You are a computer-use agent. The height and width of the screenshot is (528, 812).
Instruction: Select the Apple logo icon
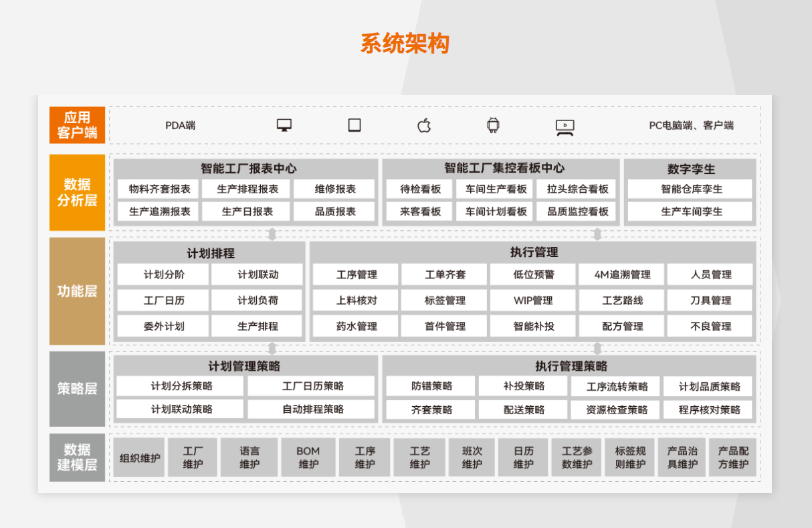tap(424, 125)
